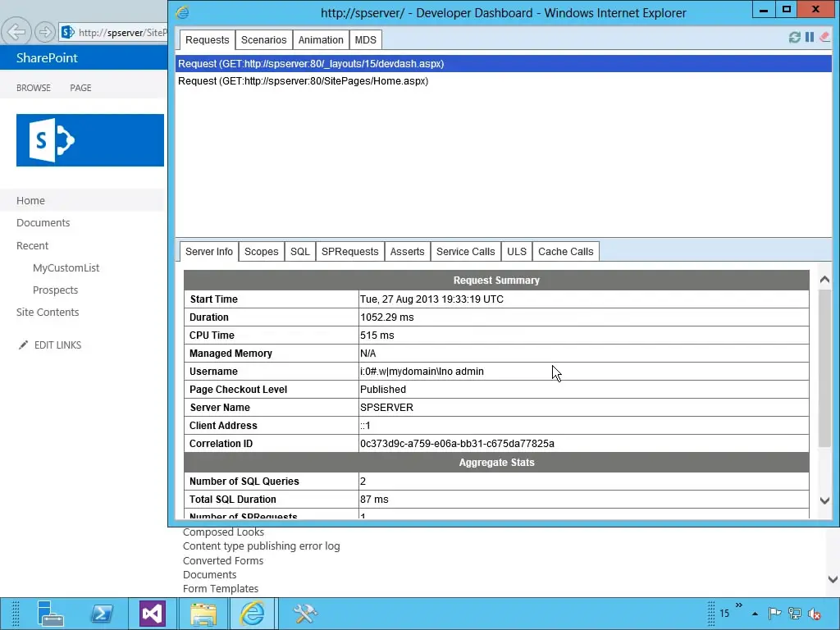The image size is (840, 630).
Task: Click the Server Info vertical scrollbar thumb
Action: [x=824, y=368]
